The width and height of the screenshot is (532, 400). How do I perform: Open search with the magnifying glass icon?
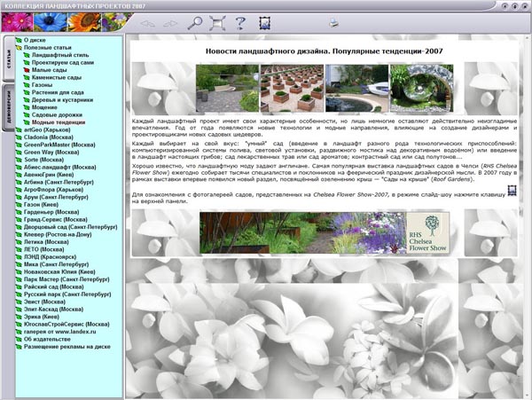[195, 22]
